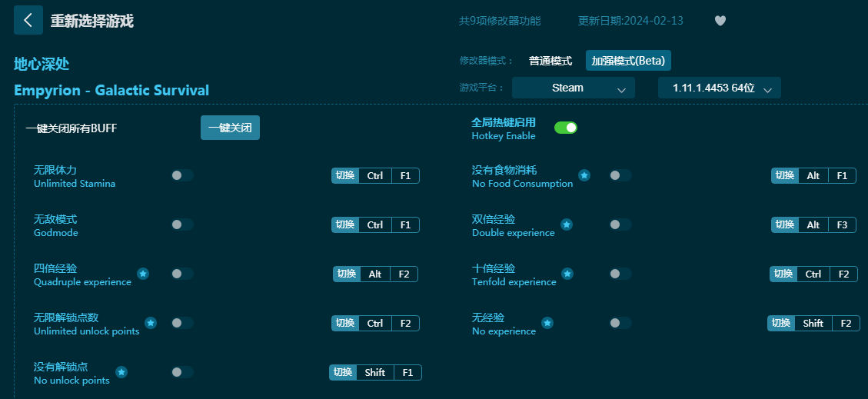868x399 pixels.
Task: Click Shift modifier field for No experience
Action: pos(813,324)
